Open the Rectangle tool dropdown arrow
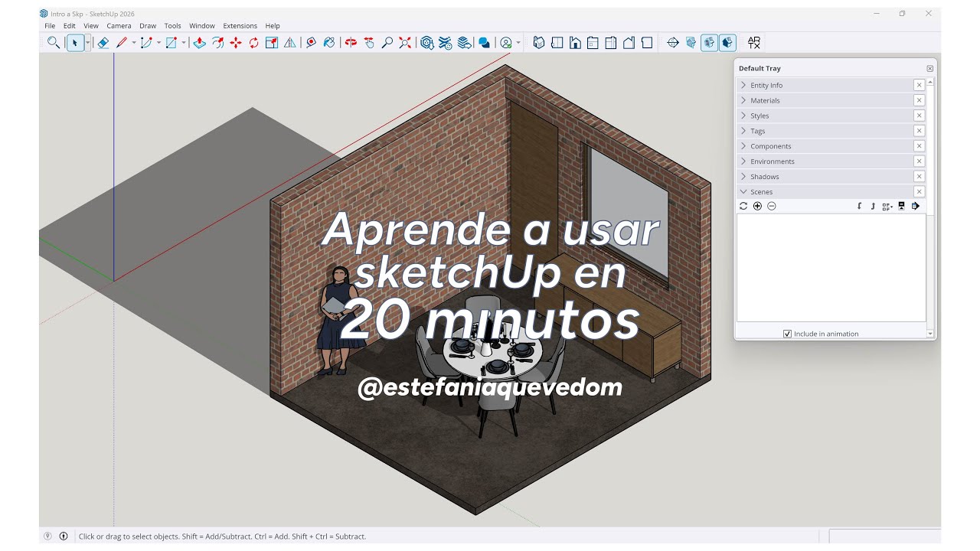This screenshot has width=980, height=551. click(x=184, y=43)
